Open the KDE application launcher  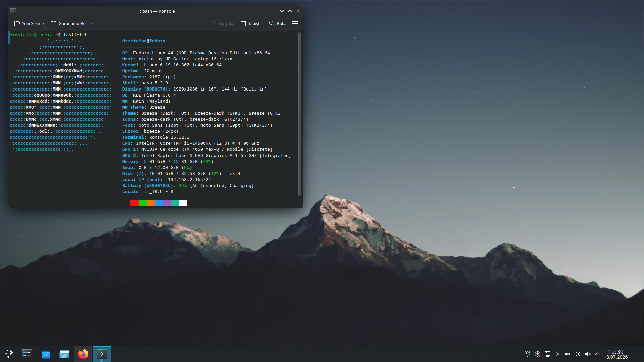(x=9, y=354)
